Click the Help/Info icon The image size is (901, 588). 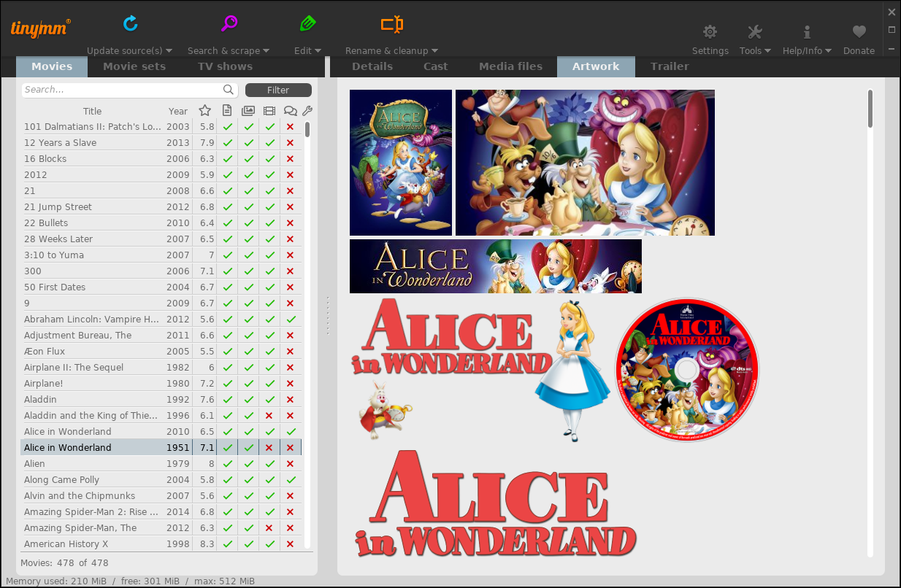coord(807,31)
